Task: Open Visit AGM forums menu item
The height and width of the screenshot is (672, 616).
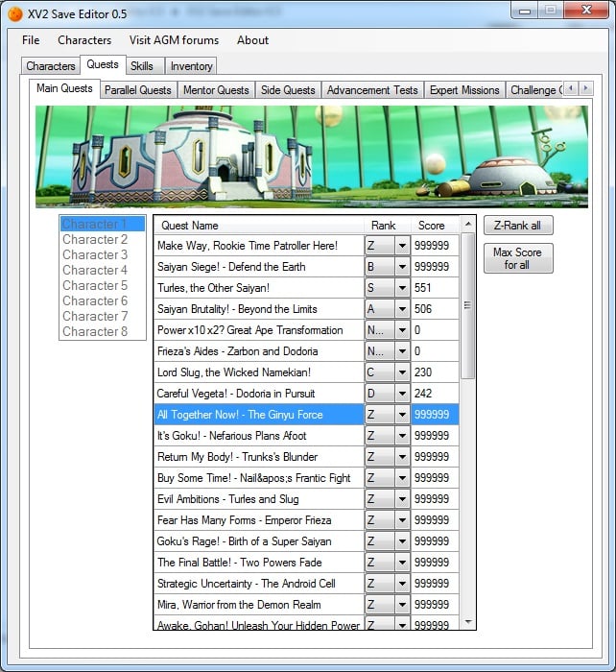Action: pyautogui.click(x=174, y=40)
